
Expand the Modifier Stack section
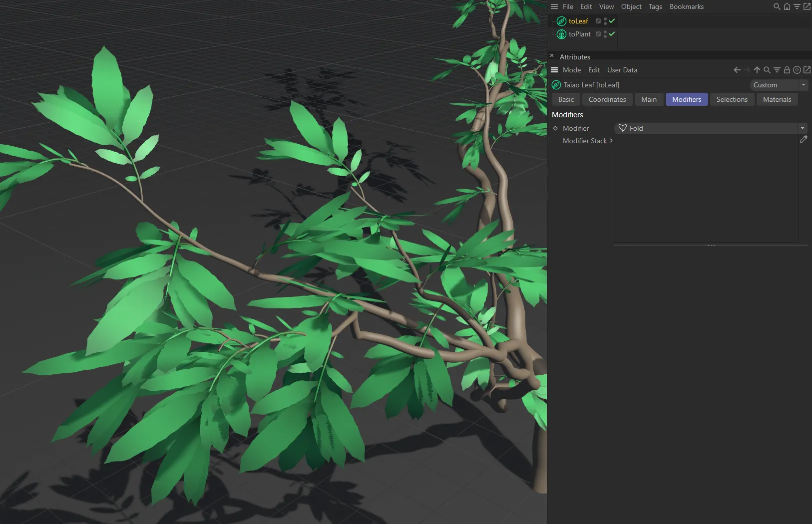(611, 141)
